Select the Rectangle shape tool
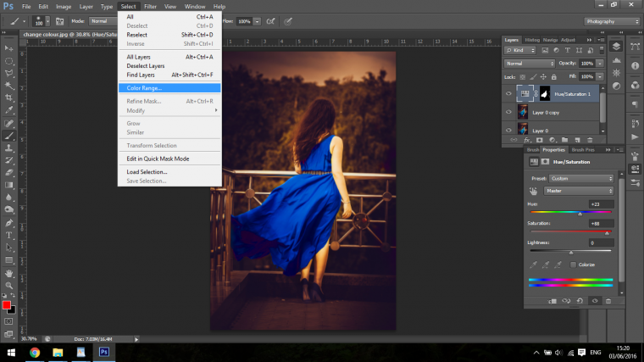This screenshot has width=644, height=362. tap(8, 260)
